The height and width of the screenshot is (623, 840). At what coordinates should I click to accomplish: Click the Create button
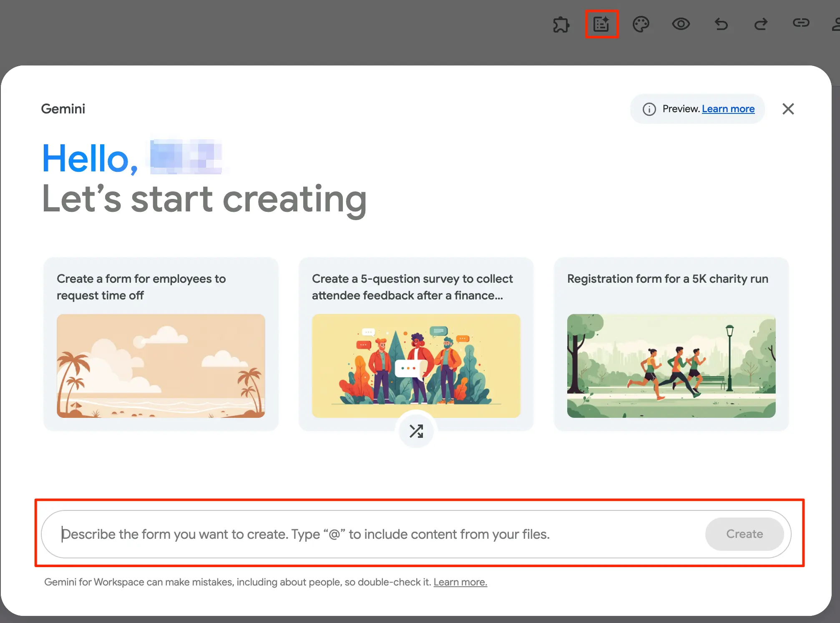[744, 534]
